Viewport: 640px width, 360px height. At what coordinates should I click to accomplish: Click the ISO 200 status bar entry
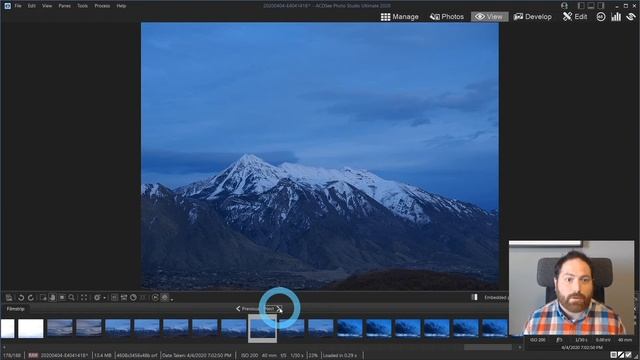249,356
